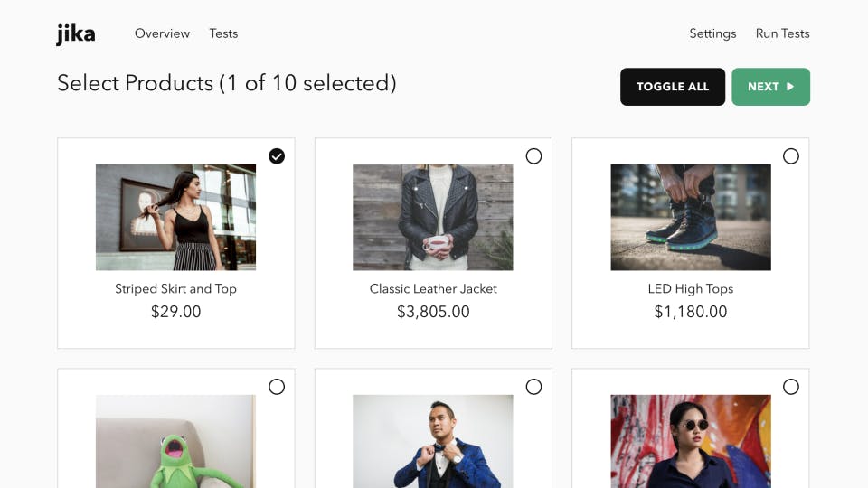Click Run Tests in the header

[x=782, y=33]
